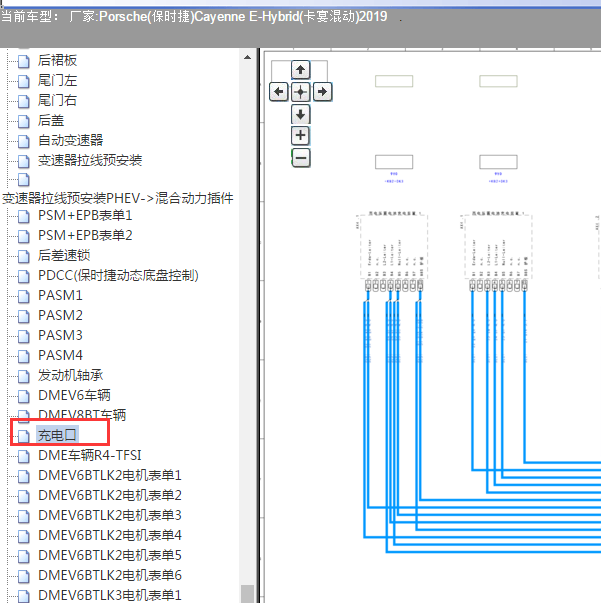
Task: Click the page icon next to 后盖
Action: point(24,121)
